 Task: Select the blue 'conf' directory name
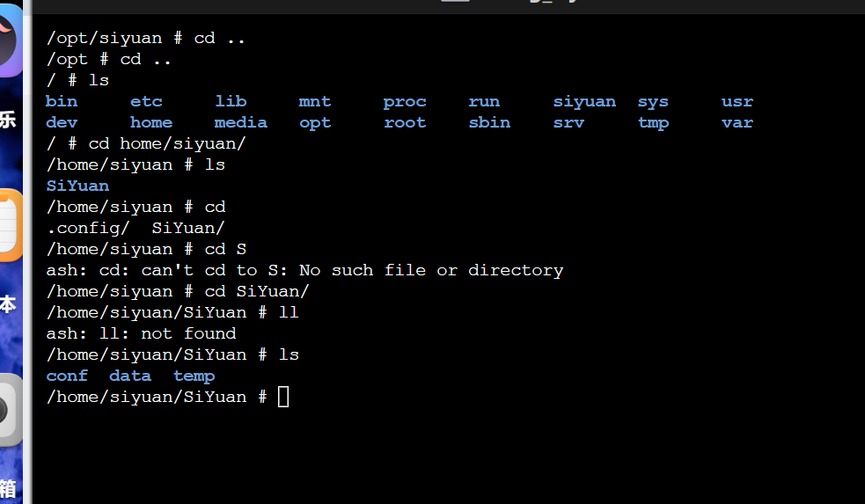click(67, 376)
